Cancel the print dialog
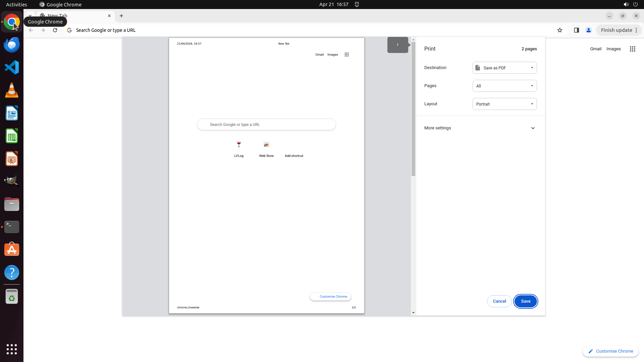 [x=499, y=301]
